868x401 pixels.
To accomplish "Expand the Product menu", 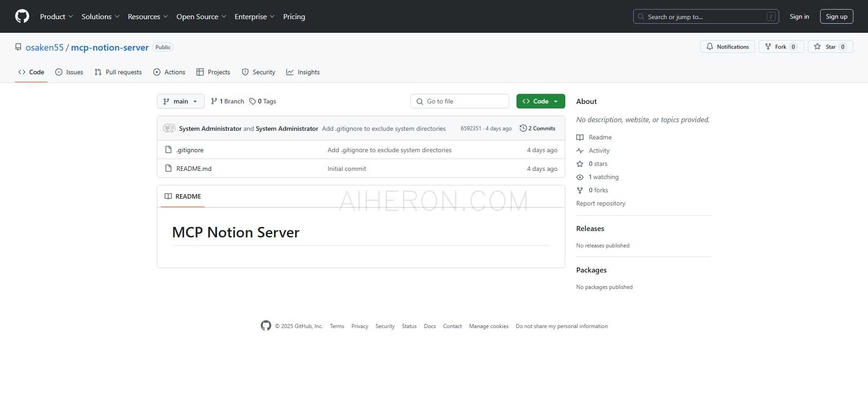I will pos(57,16).
